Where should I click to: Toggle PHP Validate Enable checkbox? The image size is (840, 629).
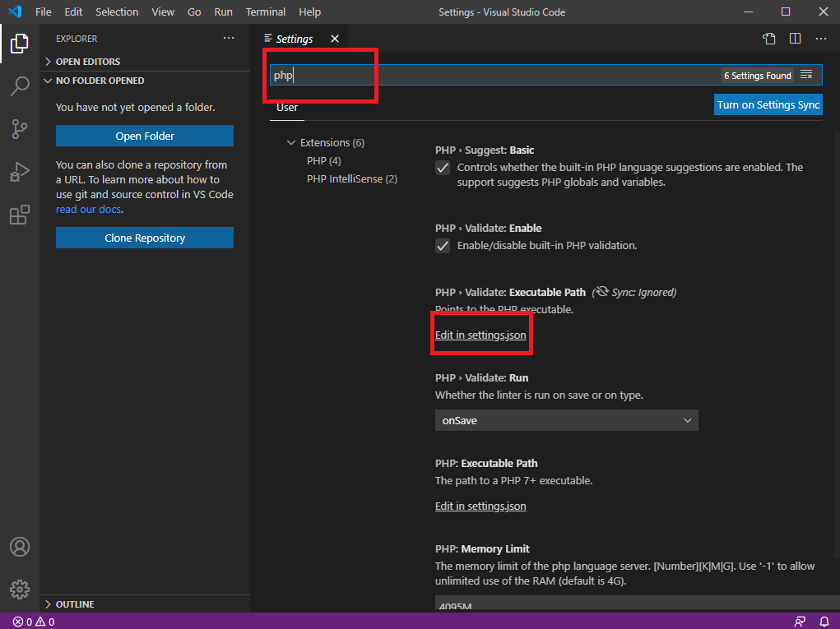tap(443, 246)
